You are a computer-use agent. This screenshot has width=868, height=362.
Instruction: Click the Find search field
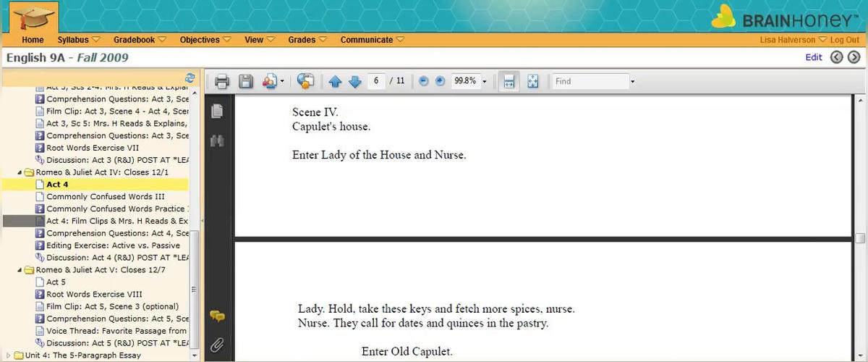point(589,82)
